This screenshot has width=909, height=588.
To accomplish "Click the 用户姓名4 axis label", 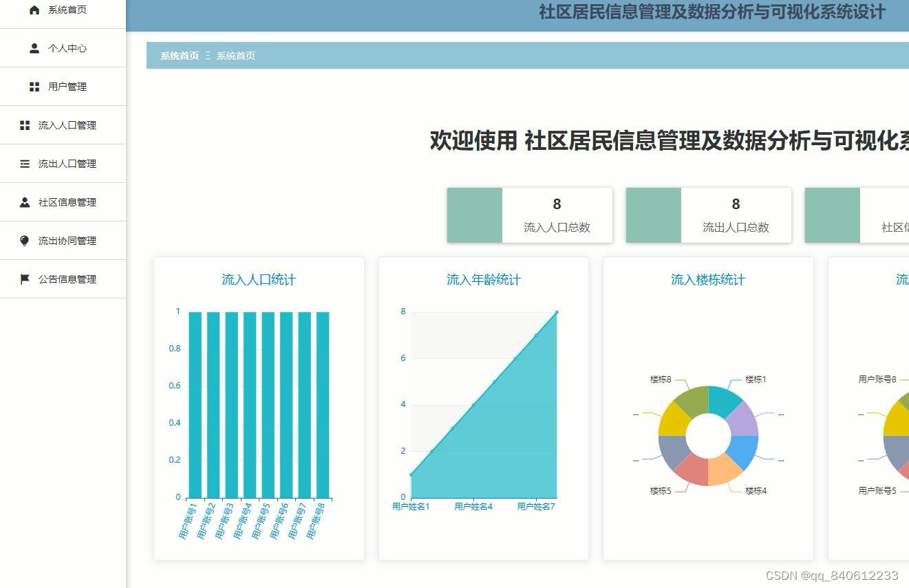I will 473,507.
